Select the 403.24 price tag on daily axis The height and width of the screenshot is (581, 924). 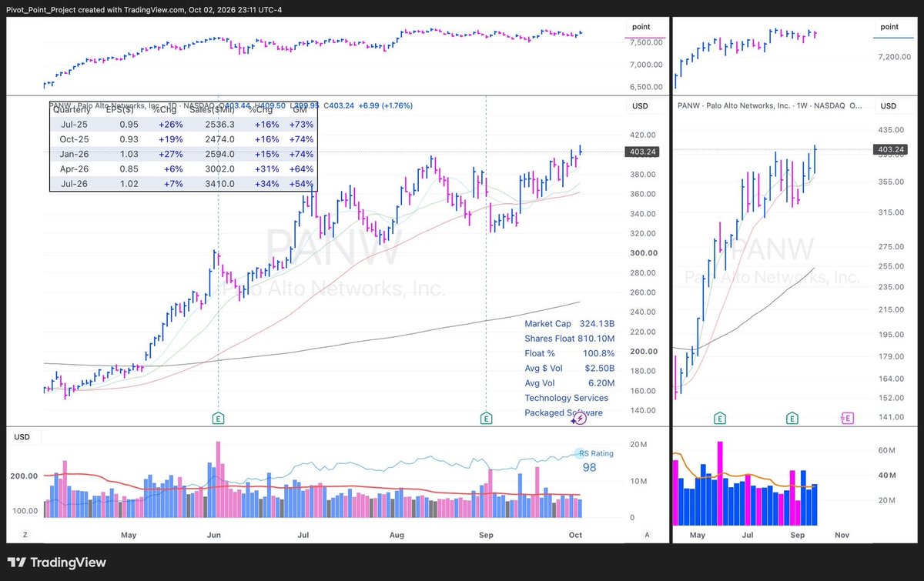pos(644,152)
